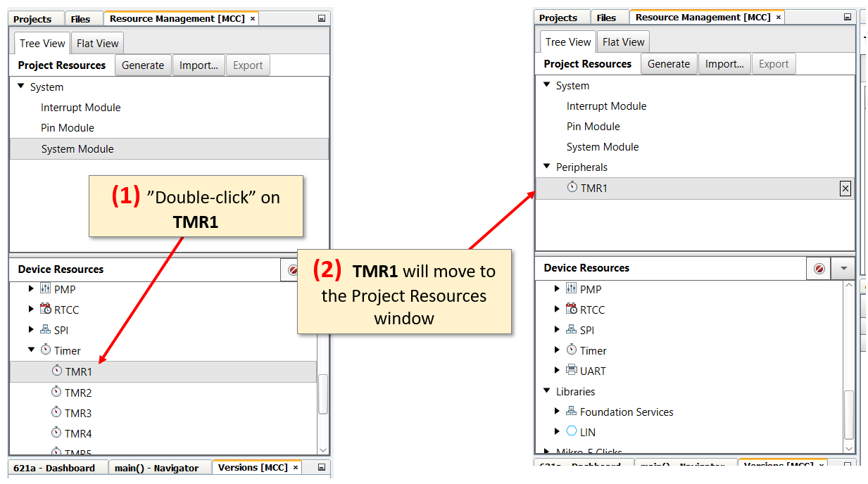Click the Foundation Services library icon
The image size is (868, 484).
(x=572, y=412)
